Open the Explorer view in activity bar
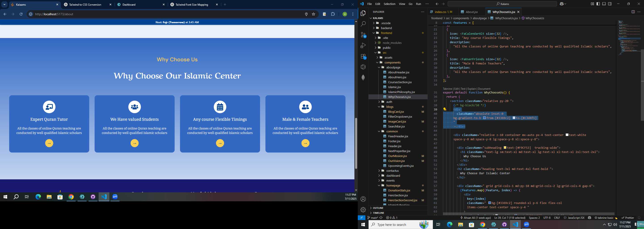 point(363,13)
